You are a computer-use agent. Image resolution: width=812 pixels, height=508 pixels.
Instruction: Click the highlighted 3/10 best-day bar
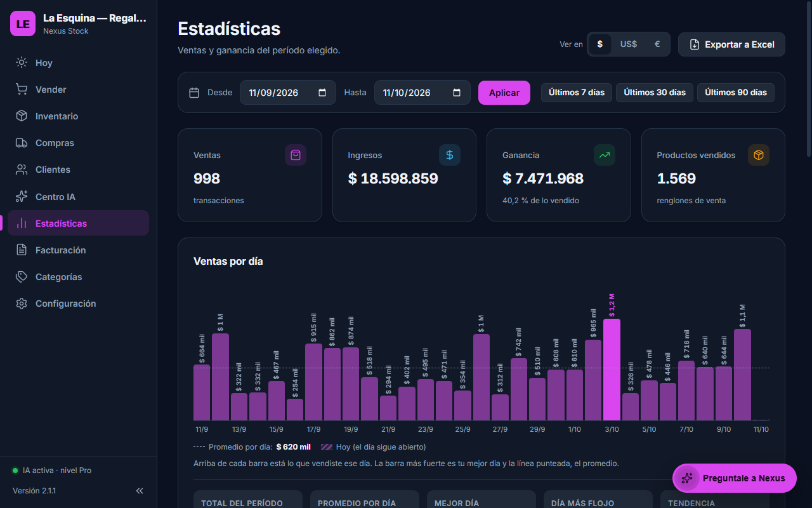click(x=612, y=370)
